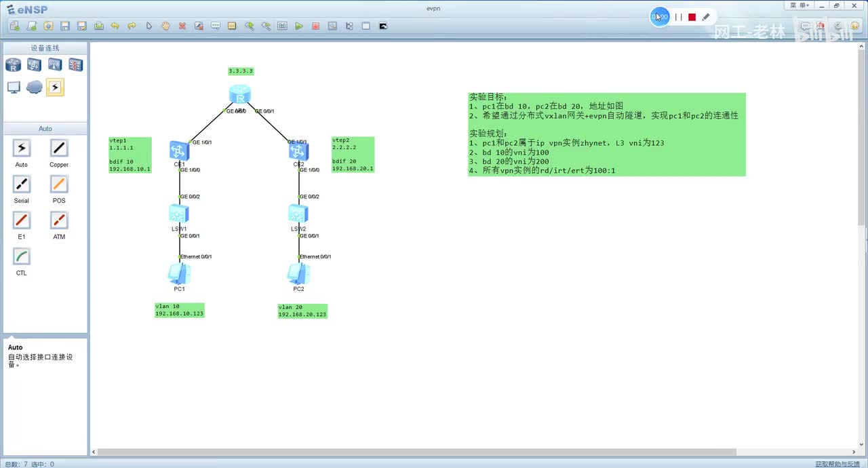Select the LSW2 switch node
Viewport: 868px width, 468px height.
(298, 214)
